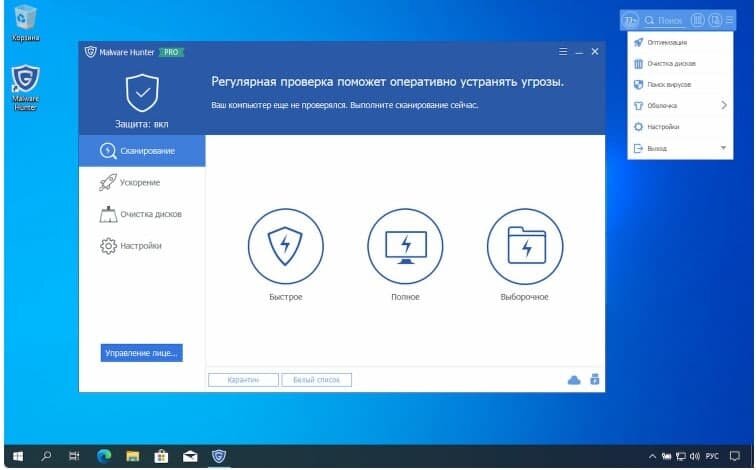Select Очистка дисков in widget menu
756x470 pixels.
(x=680, y=64)
